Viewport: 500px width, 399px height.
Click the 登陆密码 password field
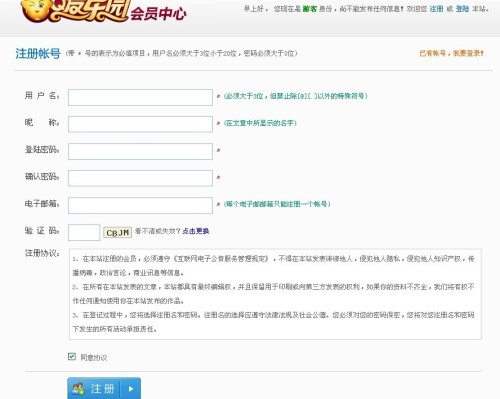tap(140, 151)
